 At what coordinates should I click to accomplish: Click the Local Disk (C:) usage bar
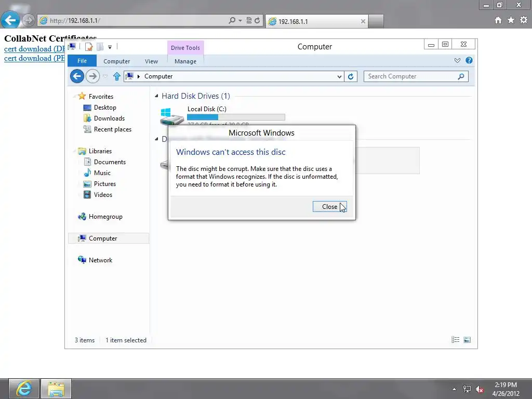[x=236, y=117]
